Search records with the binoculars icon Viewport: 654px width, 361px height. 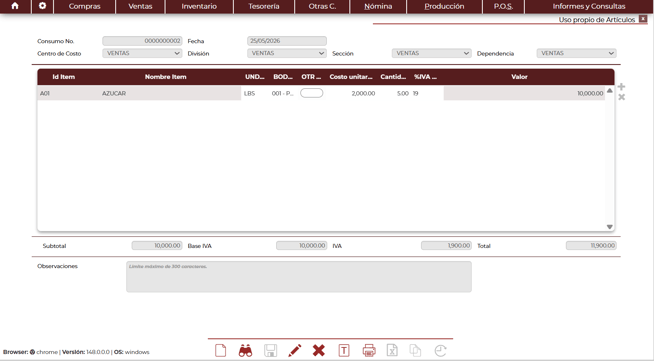coord(245,351)
